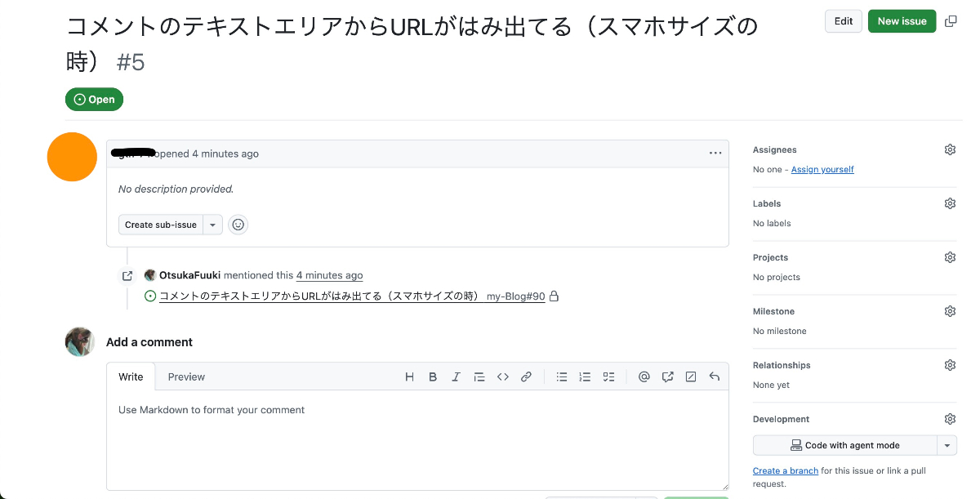
Task: Open the three-dot issue actions menu
Action: pyautogui.click(x=715, y=154)
